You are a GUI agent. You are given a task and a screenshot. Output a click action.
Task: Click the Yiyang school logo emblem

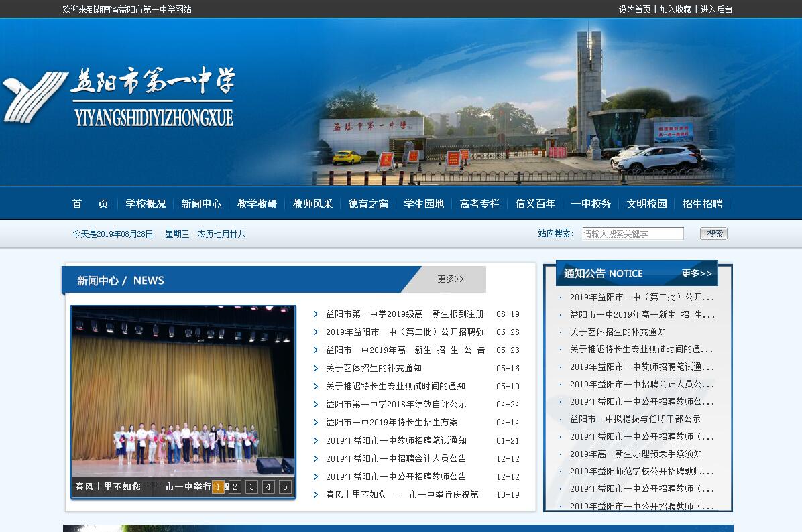coord(34,97)
